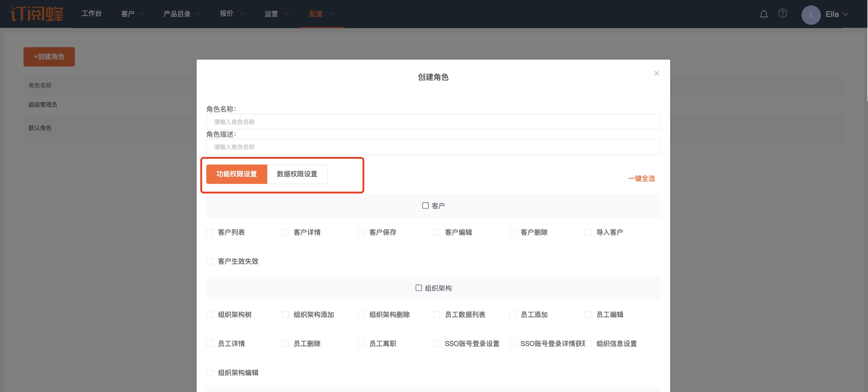Open the 工作台 menu item
The image size is (868, 392).
(x=91, y=14)
